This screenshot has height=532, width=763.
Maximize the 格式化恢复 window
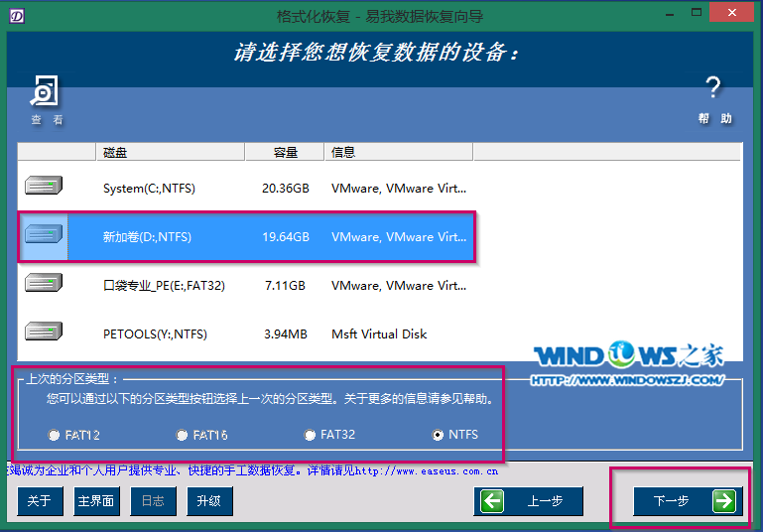(x=697, y=13)
